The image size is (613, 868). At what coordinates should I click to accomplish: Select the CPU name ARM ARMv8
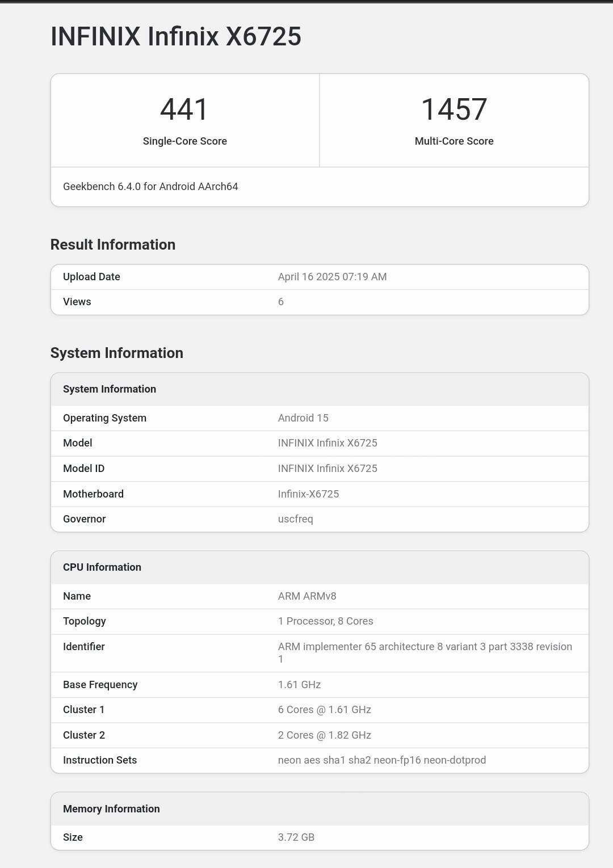pyautogui.click(x=307, y=596)
